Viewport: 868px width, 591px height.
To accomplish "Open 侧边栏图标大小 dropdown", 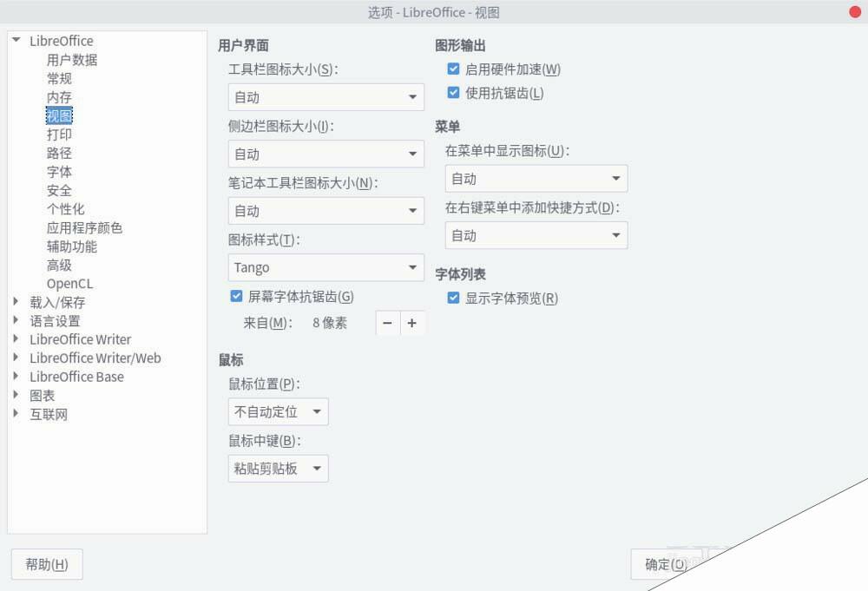I will pyautogui.click(x=326, y=154).
